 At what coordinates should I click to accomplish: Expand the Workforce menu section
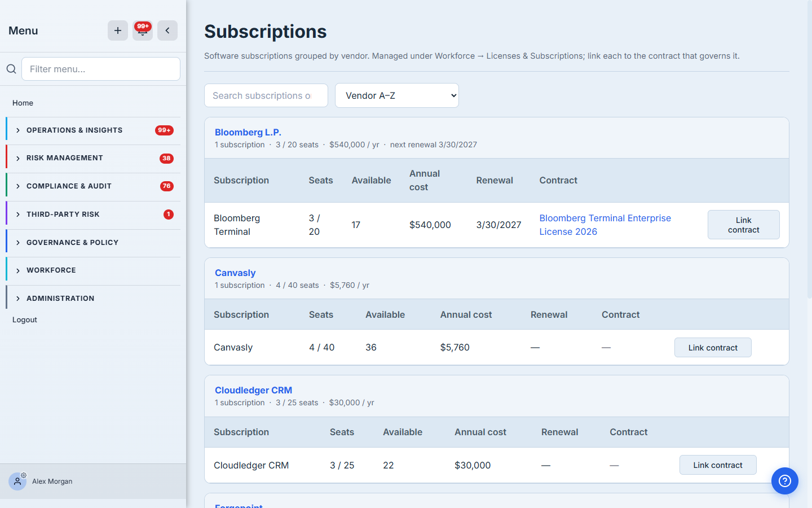(x=94, y=270)
